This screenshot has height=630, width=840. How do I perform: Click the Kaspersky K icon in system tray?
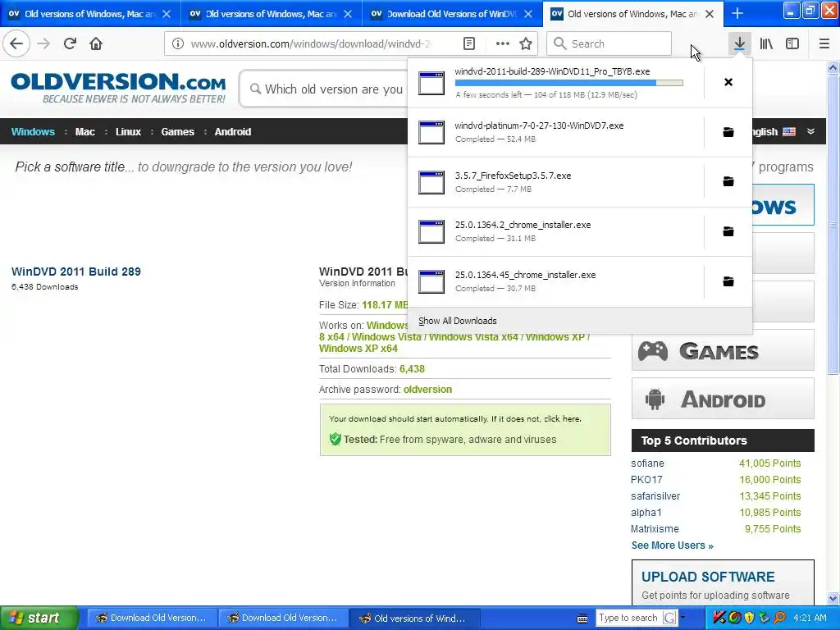pyautogui.click(x=719, y=619)
